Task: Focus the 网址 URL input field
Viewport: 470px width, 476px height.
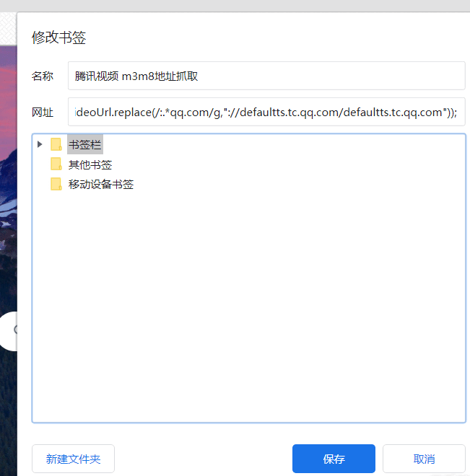Action: coord(266,112)
